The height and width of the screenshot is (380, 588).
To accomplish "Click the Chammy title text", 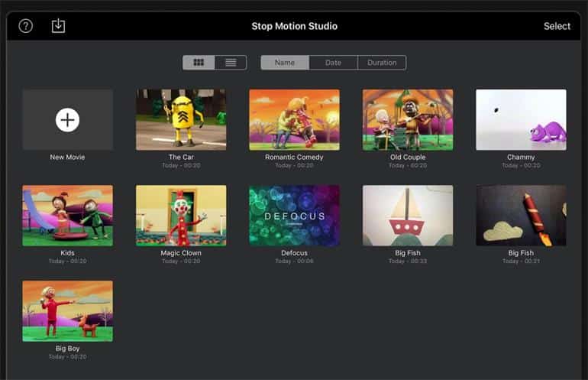I will coord(521,157).
